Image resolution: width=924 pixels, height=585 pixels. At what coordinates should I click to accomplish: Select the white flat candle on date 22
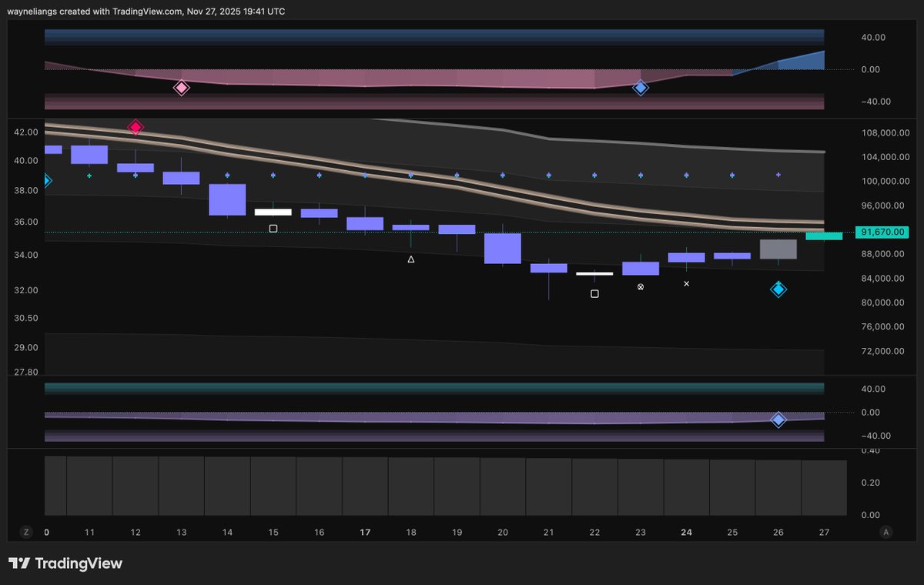tap(594, 273)
